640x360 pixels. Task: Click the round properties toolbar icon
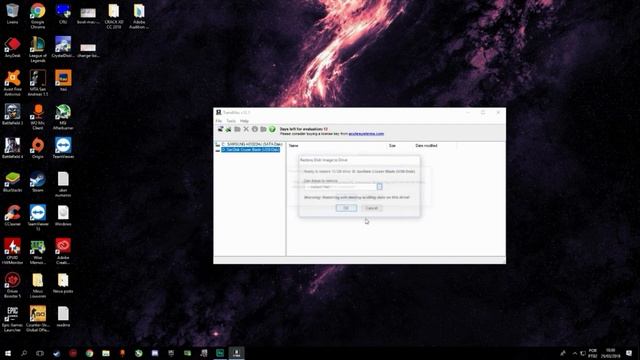(255, 129)
